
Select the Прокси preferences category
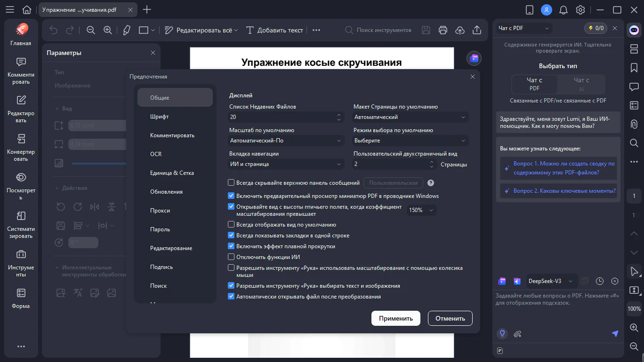point(175,210)
